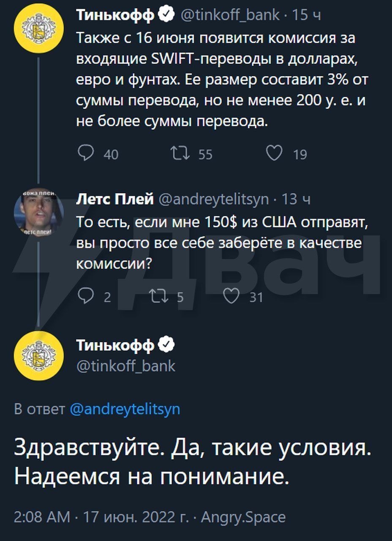Open Летс Плей profile picture
392x541 pixels.
point(39,212)
